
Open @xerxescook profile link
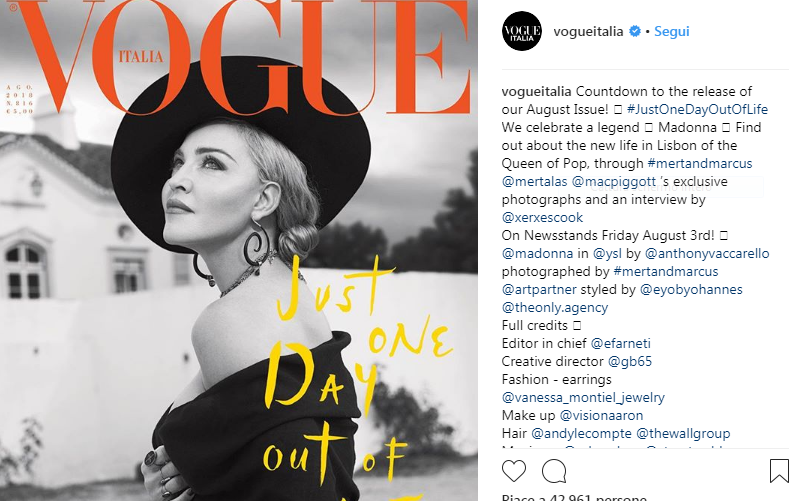(x=542, y=217)
